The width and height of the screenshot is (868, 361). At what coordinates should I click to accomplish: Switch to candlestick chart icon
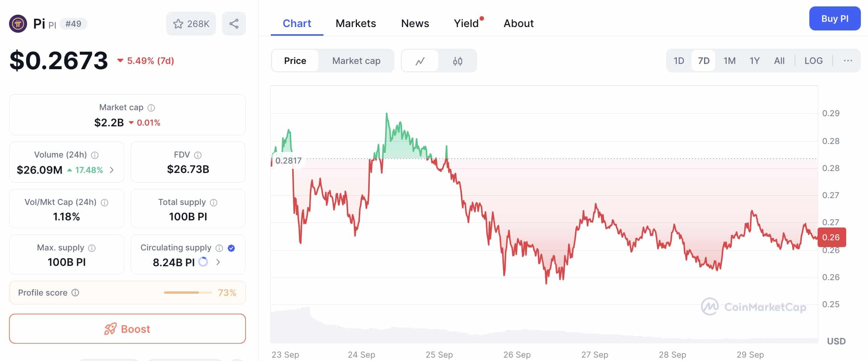457,61
